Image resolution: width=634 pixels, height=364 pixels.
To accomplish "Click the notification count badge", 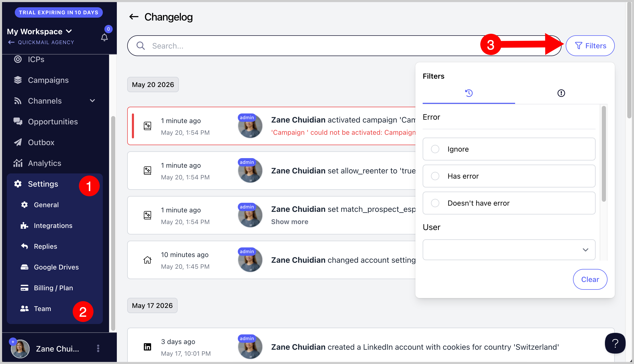I will (108, 29).
